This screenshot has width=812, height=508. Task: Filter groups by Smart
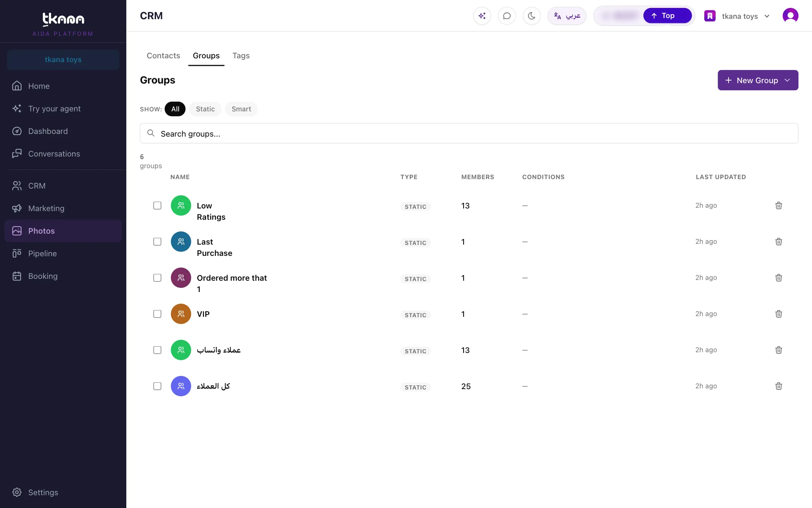[x=241, y=109]
